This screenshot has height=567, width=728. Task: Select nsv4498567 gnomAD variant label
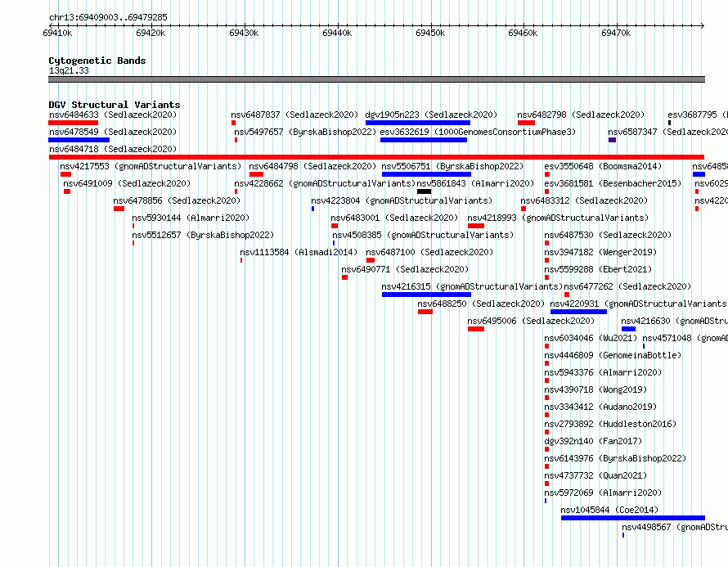click(675, 527)
